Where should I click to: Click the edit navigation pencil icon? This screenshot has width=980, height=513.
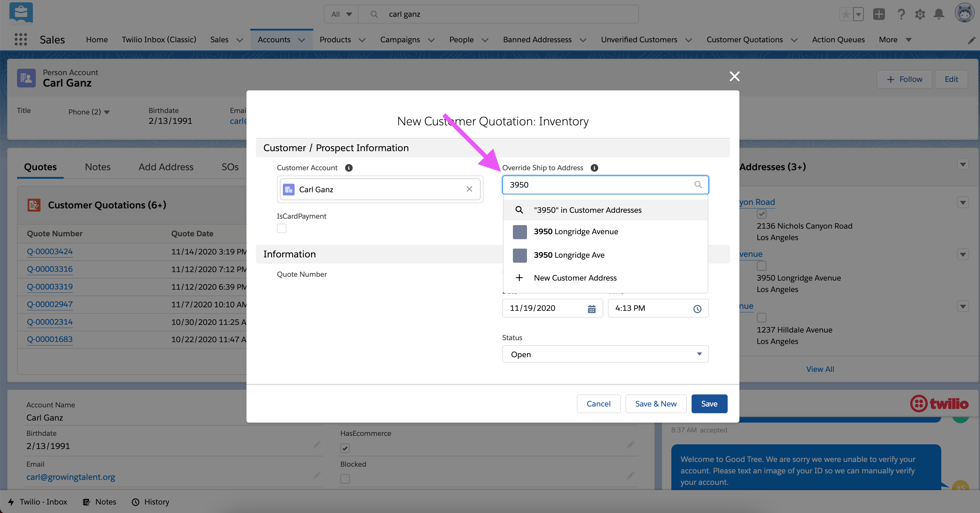tap(971, 40)
